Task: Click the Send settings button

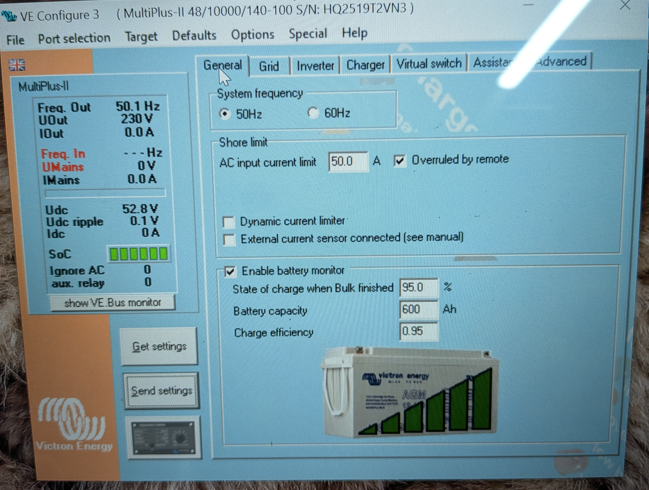Action: pyautogui.click(x=161, y=391)
